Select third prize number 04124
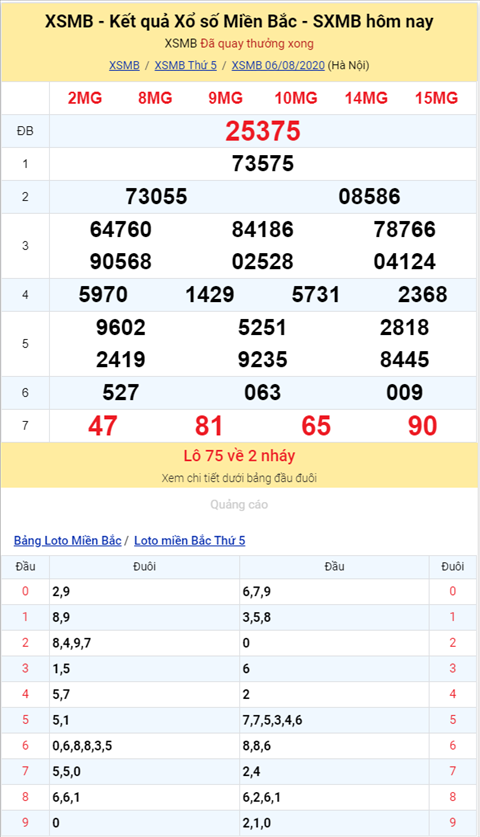480x837 pixels. (405, 262)
